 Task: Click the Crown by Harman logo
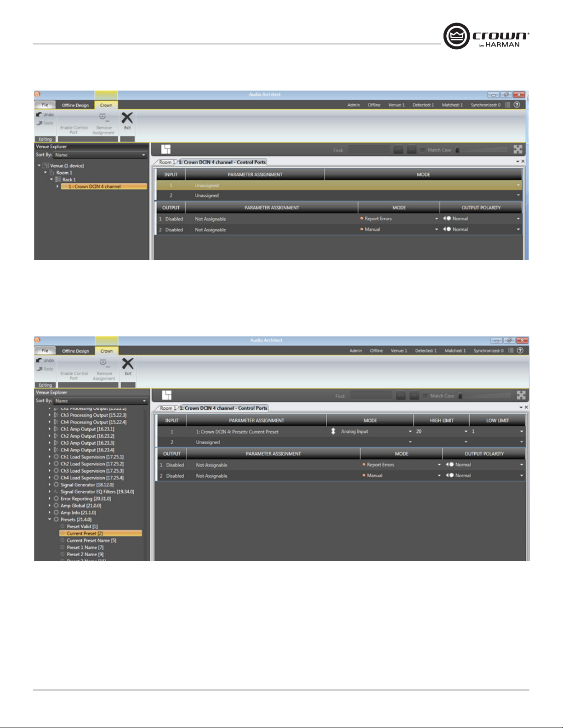coord(486,36)
